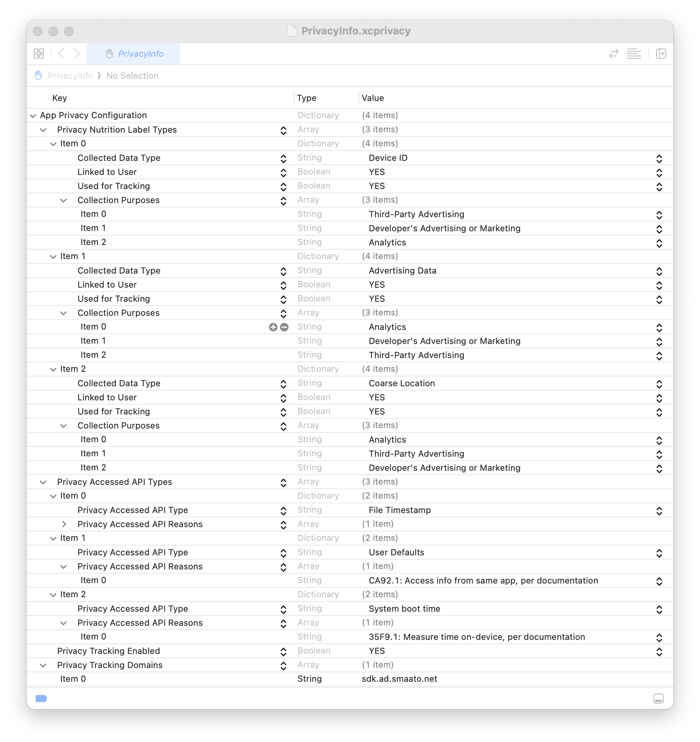
Task: Select the sdk.ad.smaato.net value field
Action: tap(399, 679)
